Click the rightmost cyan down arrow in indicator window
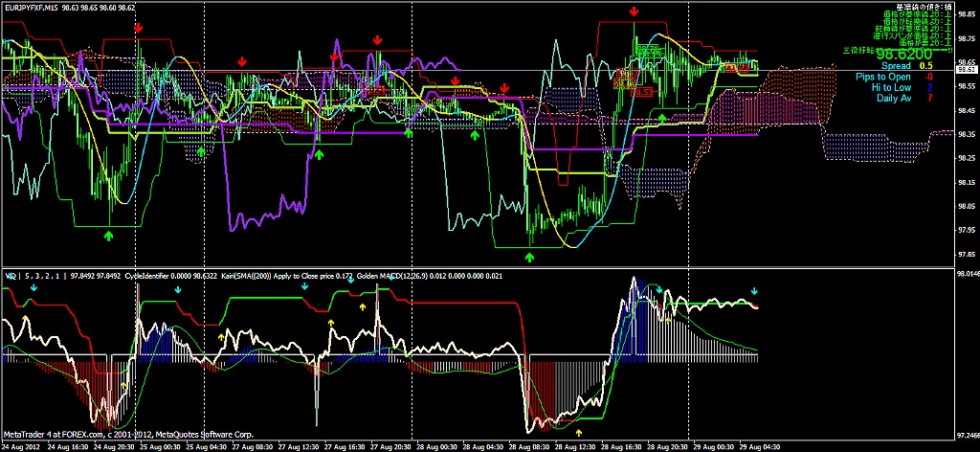The width and height of the screenshot is (980, 452). [754, 290]
